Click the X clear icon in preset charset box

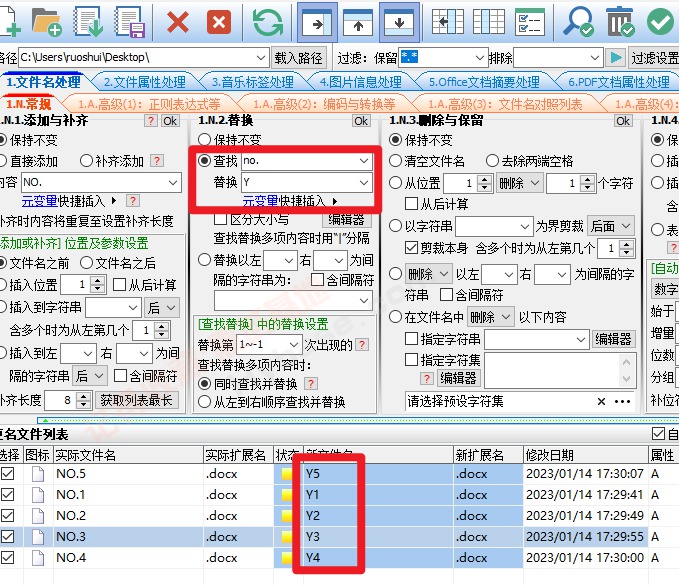point(601,401)
